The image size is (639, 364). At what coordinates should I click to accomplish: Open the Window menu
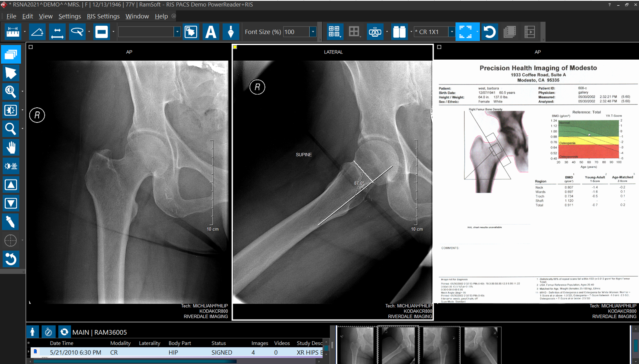tap(137, 16)
